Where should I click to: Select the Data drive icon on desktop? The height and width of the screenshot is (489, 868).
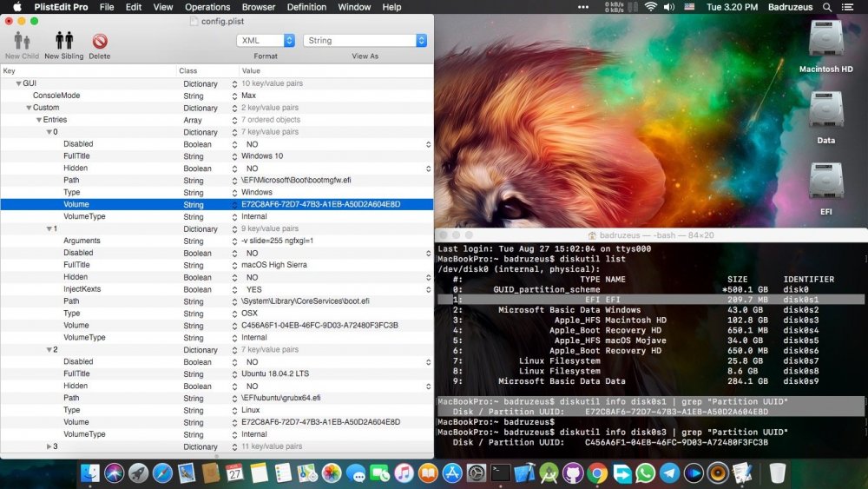826,109
